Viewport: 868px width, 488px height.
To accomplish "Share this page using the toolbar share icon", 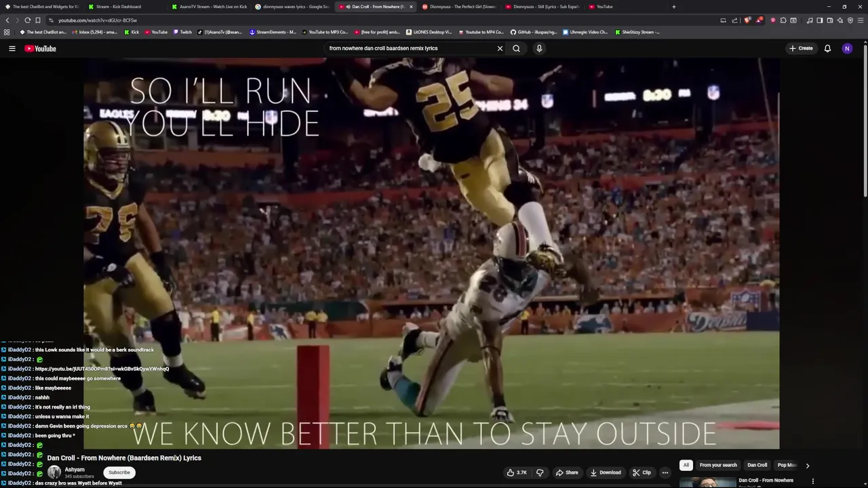I will [734, 20].
